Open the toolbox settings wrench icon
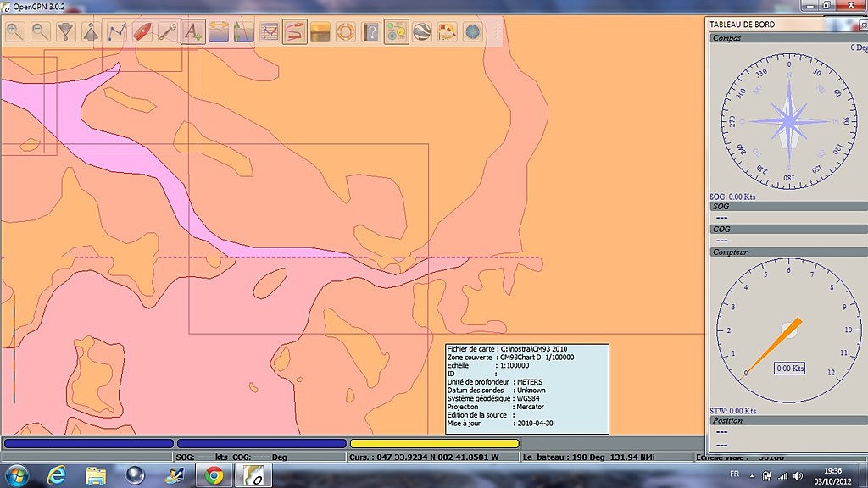This screenshot has width=868, height=488. pyautogui.click(x=167, y=31)
